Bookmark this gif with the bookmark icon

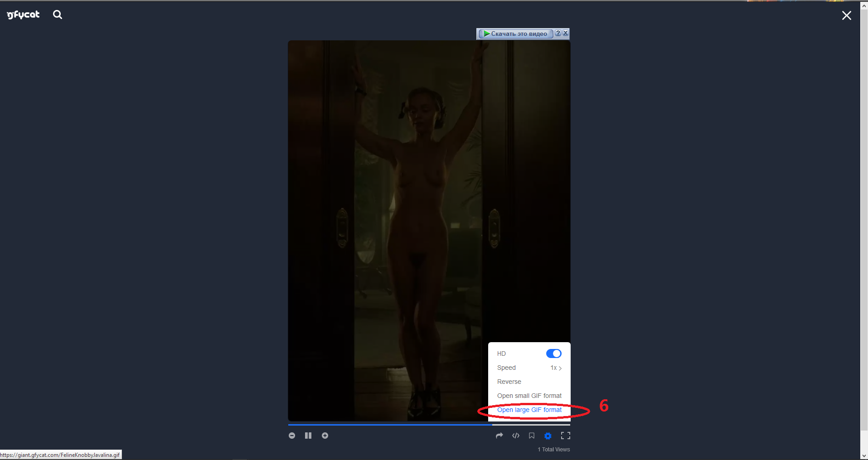click(x=532, y=436)
